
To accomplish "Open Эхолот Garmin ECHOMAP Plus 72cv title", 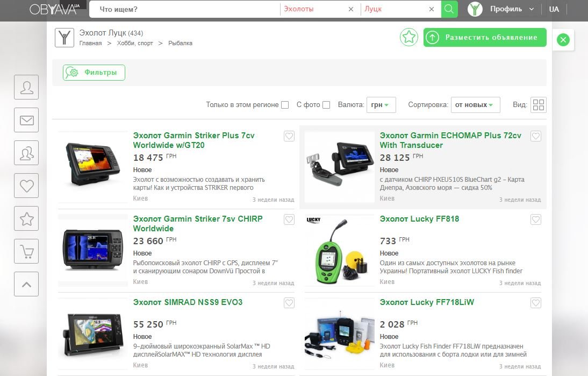I will (x=450, y=140).
